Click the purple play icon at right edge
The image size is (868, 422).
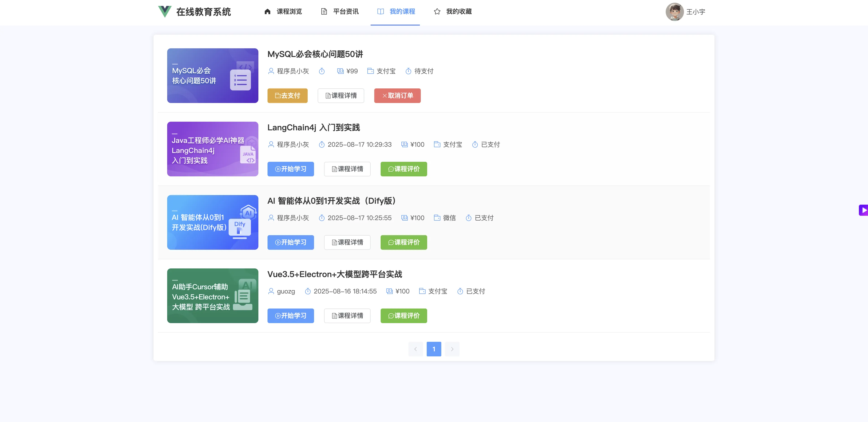tap(864, 210)
